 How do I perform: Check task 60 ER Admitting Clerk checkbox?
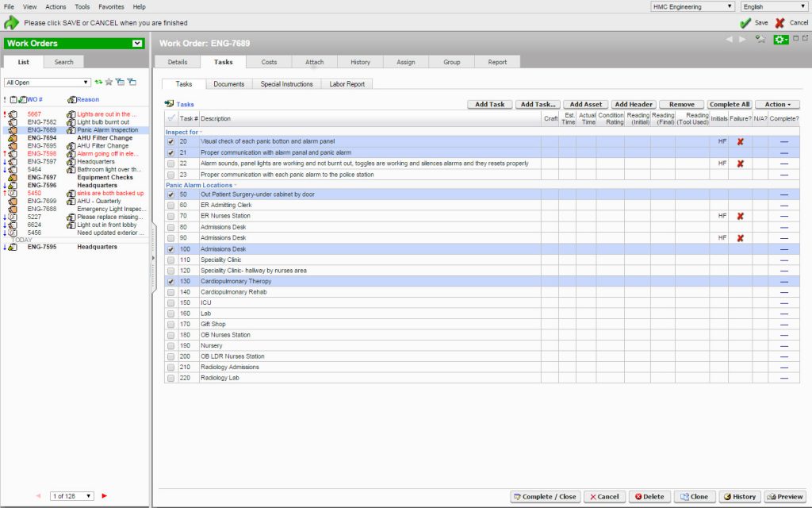coord(171,206)
